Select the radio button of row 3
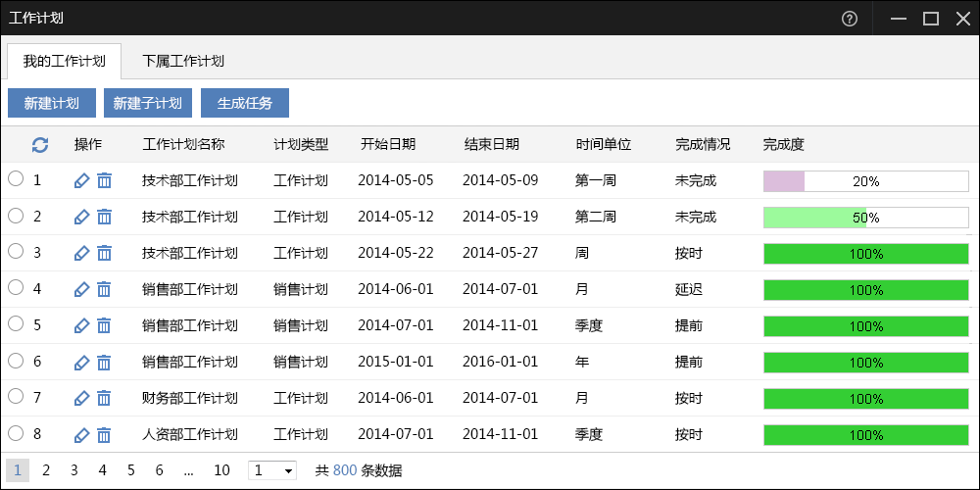 point(16,252)
